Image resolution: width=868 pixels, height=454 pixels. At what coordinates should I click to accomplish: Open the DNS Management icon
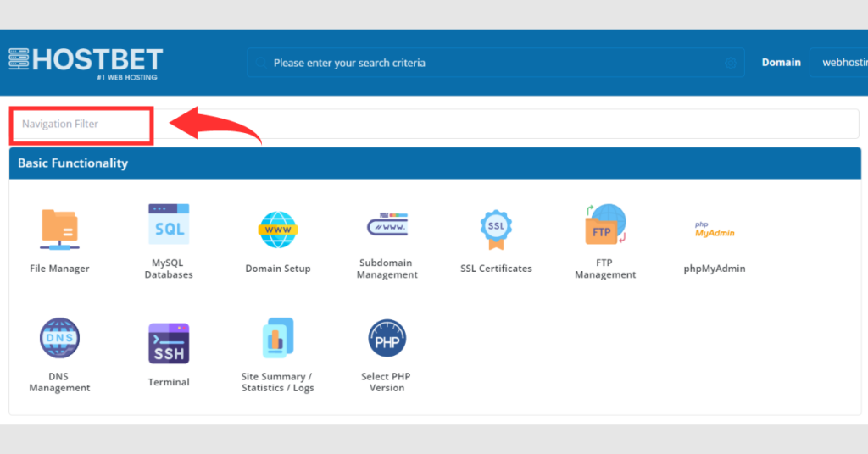(60, 338)
